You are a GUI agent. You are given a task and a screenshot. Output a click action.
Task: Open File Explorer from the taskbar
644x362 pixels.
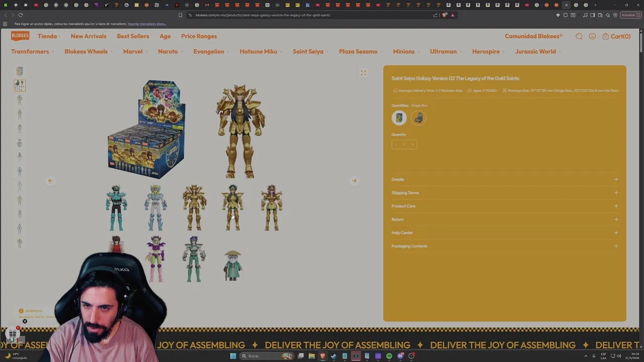pyautogui.click(x=311, y=356)
